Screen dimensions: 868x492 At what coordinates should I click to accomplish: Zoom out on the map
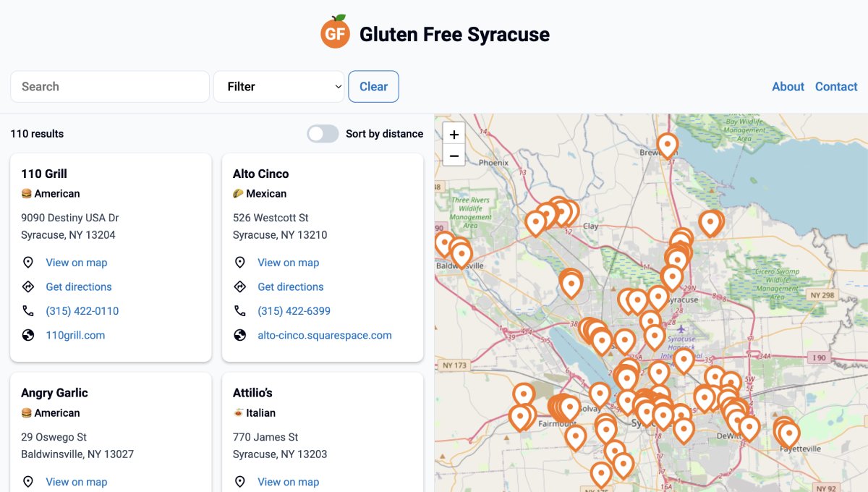click(454, 155)
